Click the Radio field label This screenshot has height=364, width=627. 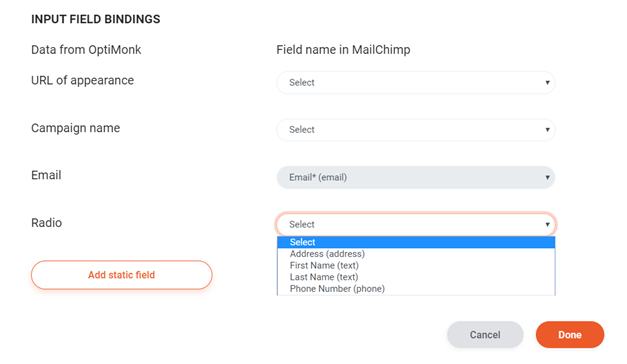pos(46,223)
